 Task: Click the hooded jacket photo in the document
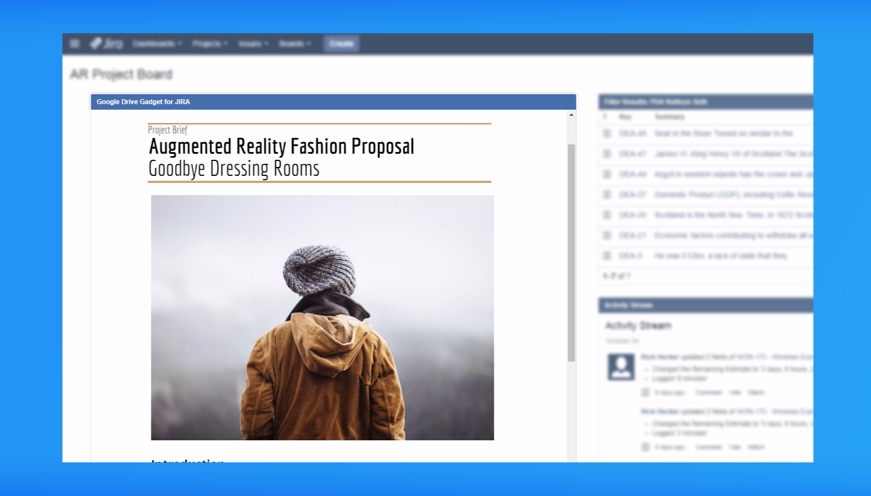tap(322, 317)
